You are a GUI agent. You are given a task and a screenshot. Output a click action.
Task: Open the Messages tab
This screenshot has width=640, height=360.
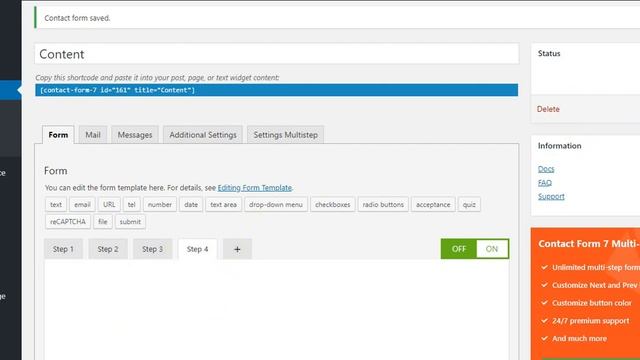[x=135, y=135]
